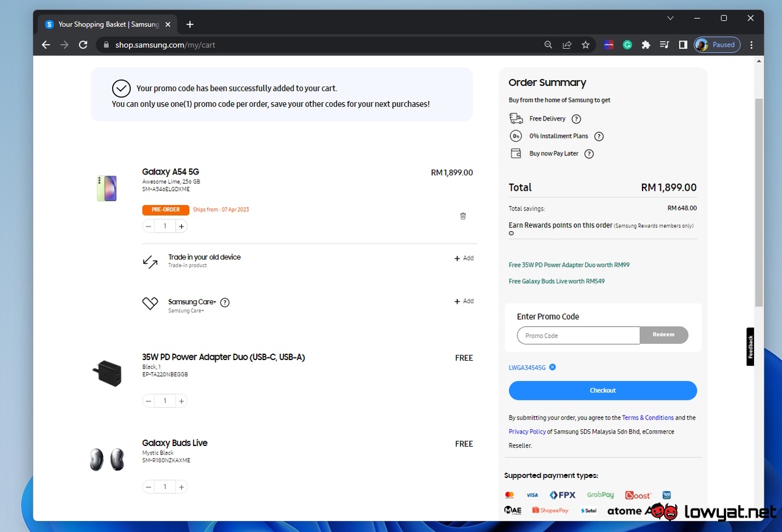The image size is (782, 532).
Task: Open Galaxy A54 5G product thumbnail
Action: click(106, 188)
